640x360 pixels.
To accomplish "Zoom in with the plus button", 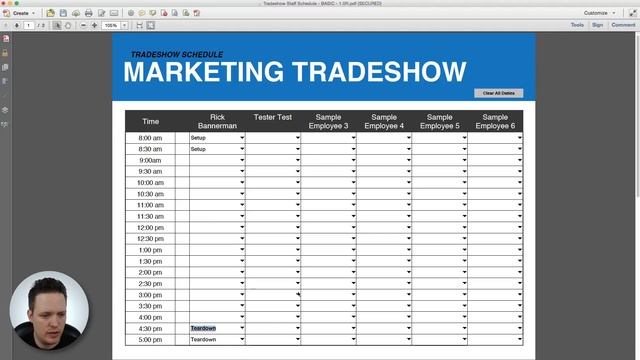I will coord(94,25).
